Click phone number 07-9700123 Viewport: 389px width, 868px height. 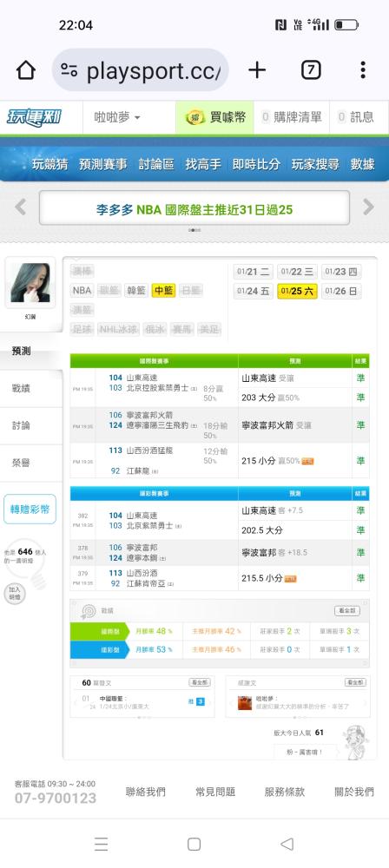point(56,798)
